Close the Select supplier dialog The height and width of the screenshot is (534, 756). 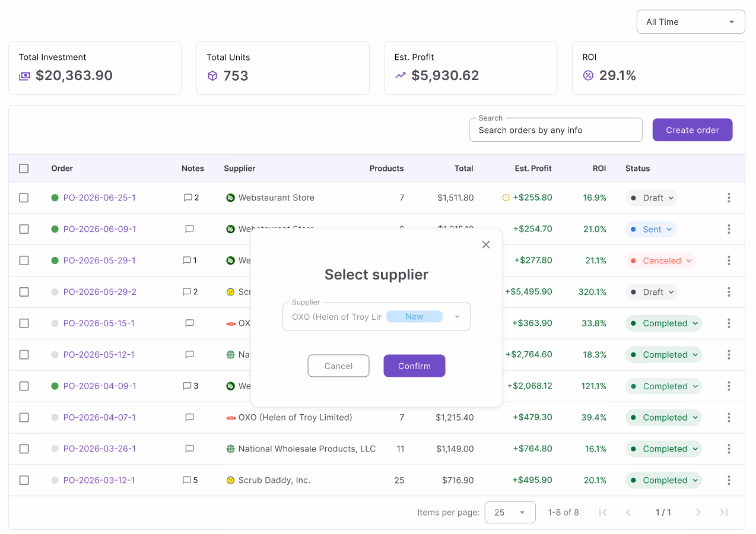pyautogui.click(x=486, y=244)
